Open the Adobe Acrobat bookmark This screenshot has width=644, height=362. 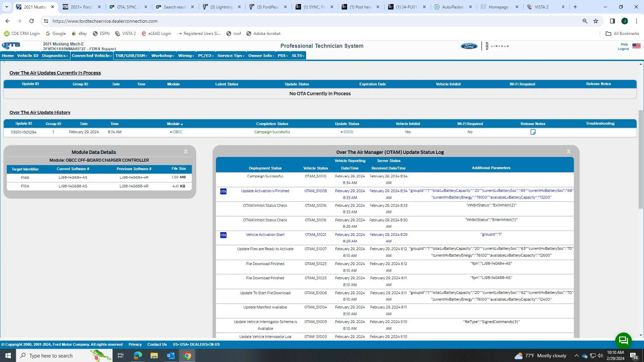pos(263,34)
